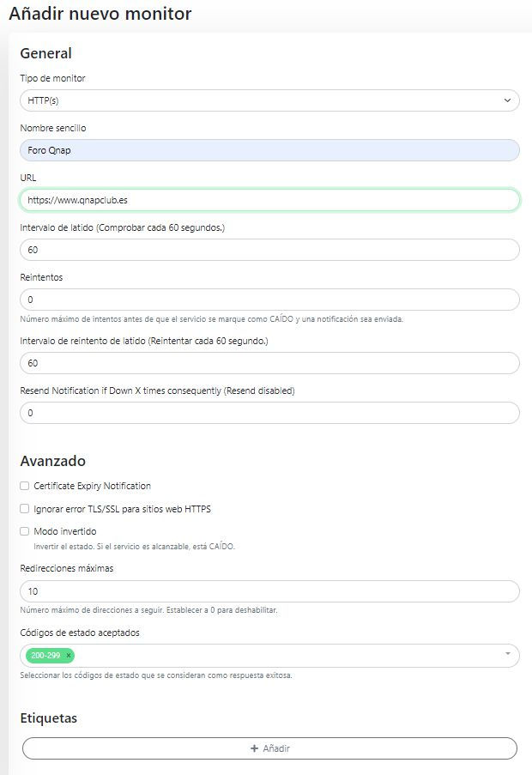Click the Ignorar error TLS/SSL label
The image size is (532, 775).
pos(122,509)
